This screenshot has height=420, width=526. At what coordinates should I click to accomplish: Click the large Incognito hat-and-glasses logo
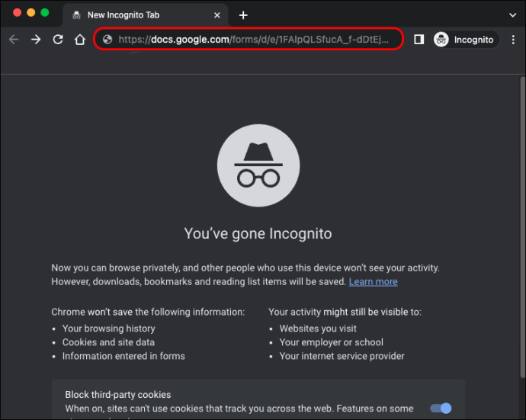click(x=258, y=165)
